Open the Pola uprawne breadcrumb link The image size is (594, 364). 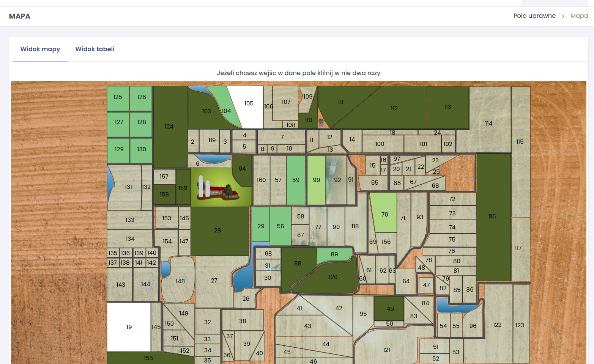[x=534, y=16]
